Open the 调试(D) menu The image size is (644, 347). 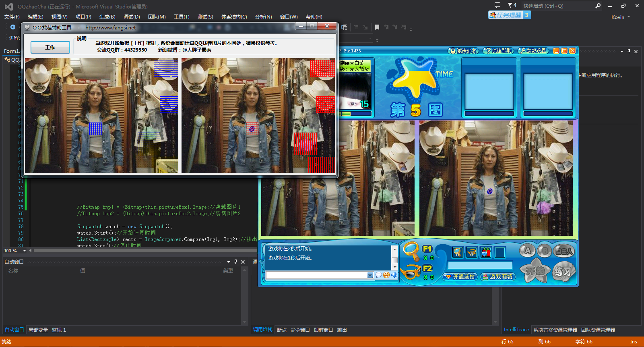click(132, 17)
